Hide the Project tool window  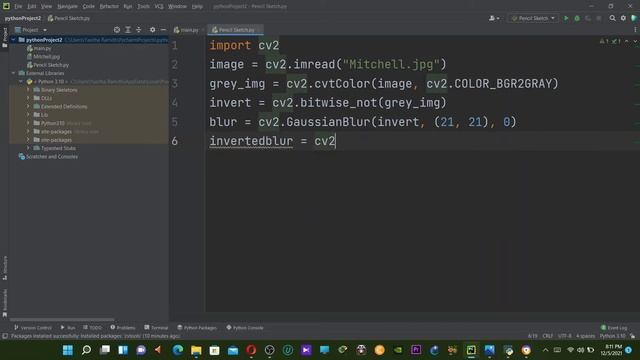pyautogui.click(x=163, y=30)
